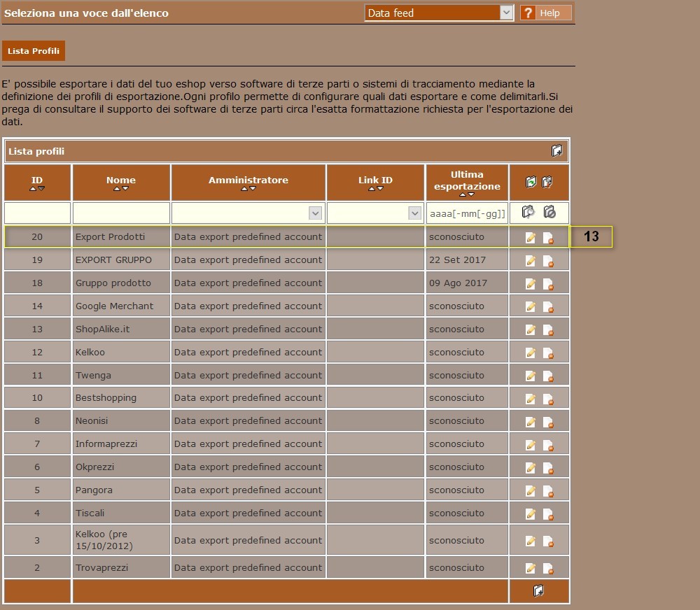Select the Export Prodotti name cell

click(x=121, y=236)
